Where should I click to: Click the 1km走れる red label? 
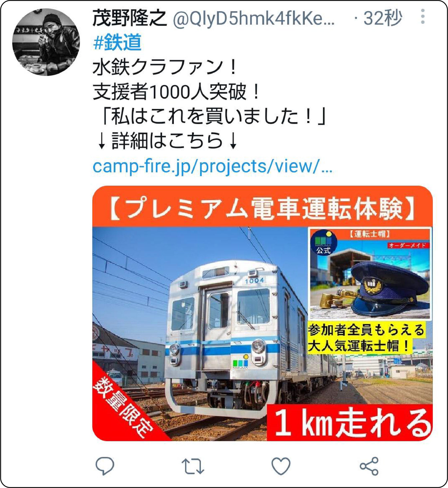tap(350, 422)
